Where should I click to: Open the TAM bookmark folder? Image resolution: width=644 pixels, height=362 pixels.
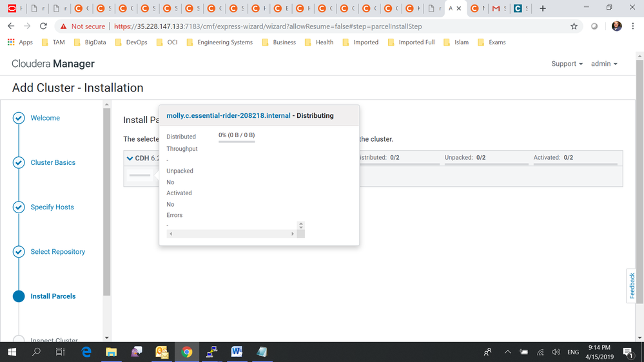(54, 43)
